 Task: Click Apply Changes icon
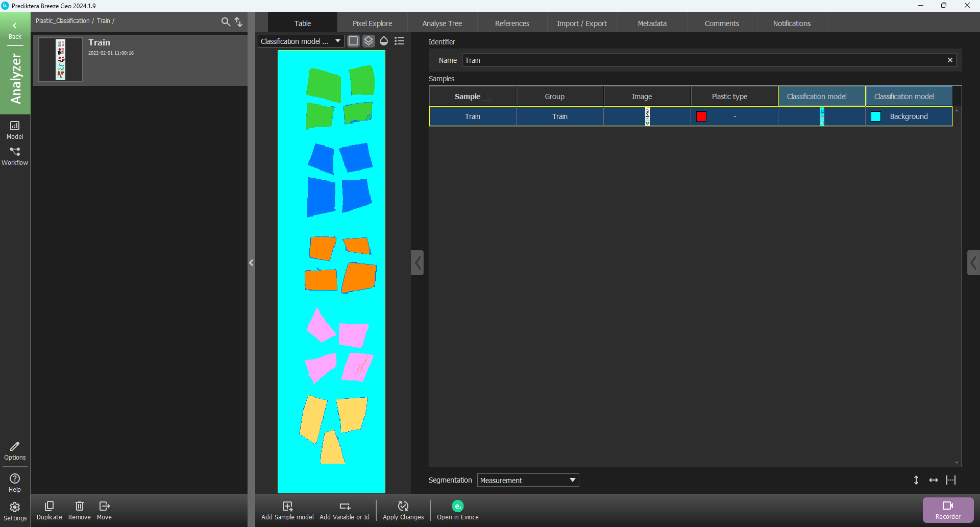(x=403, y=510)
